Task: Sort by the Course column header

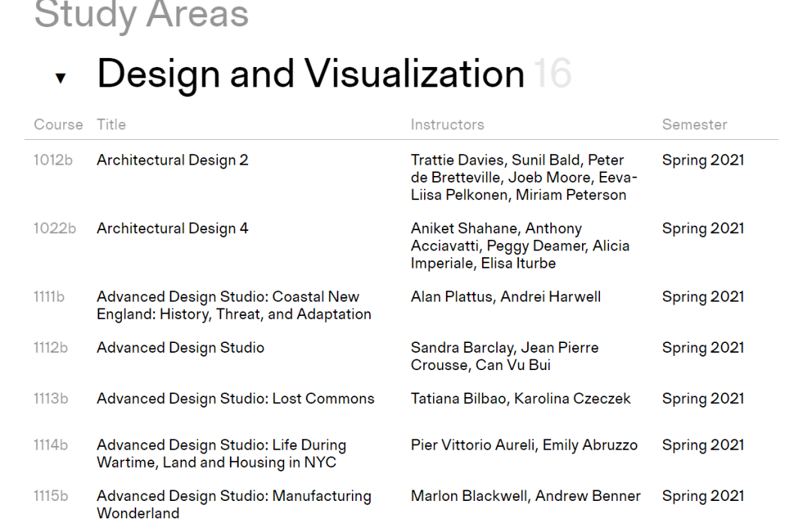Action: [58, 125]
